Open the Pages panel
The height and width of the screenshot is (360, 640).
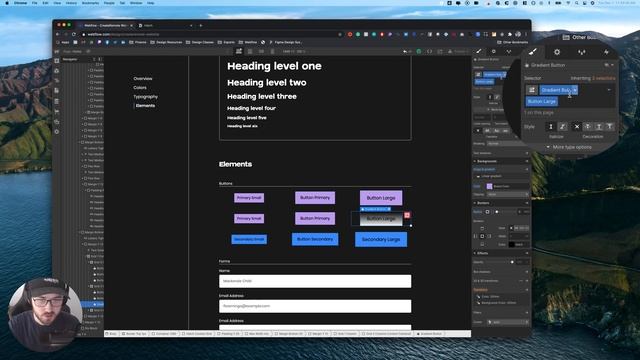tap(57, 91)
